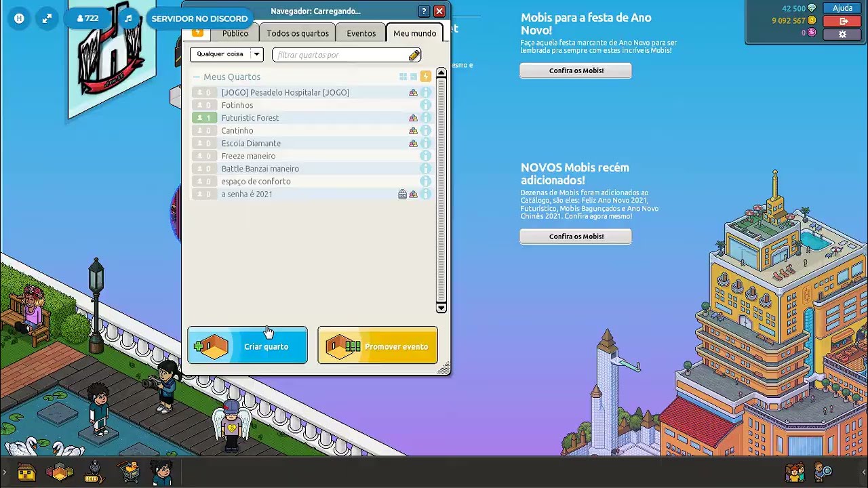Show info for Freeze maneiro room
The height and width of the screenshot is (488, 868).
(x=426, y=156)
